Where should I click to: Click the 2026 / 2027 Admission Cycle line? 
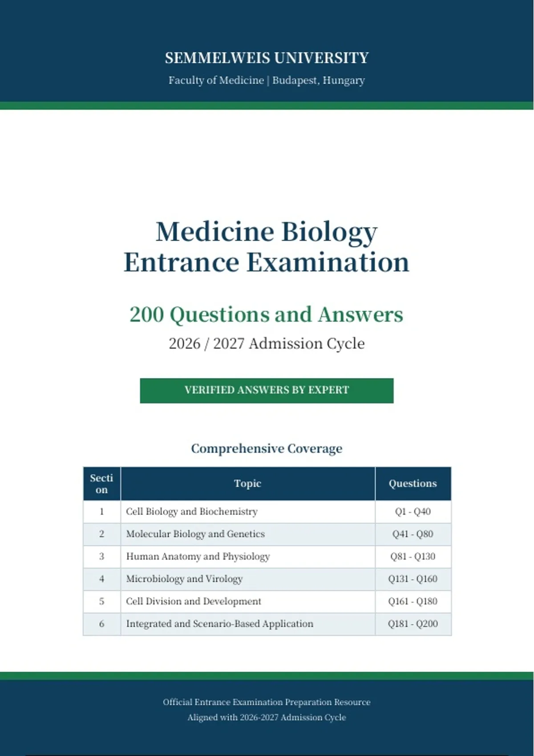267,343
